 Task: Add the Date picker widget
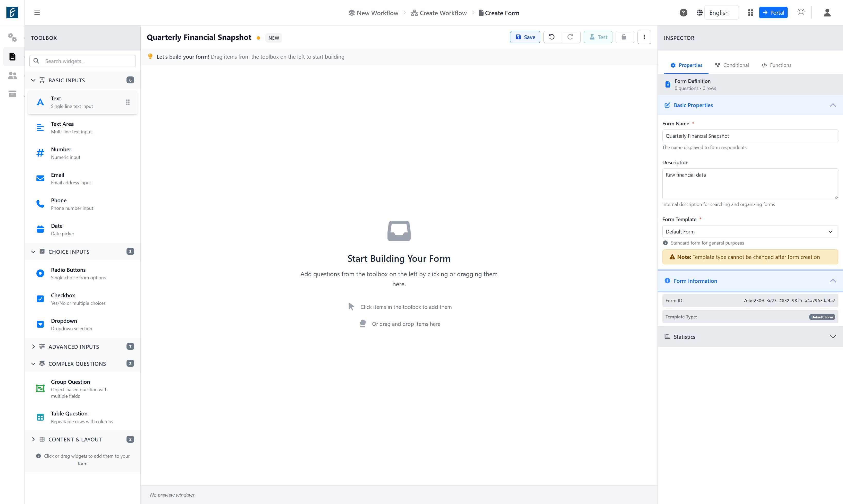[82, 230]
